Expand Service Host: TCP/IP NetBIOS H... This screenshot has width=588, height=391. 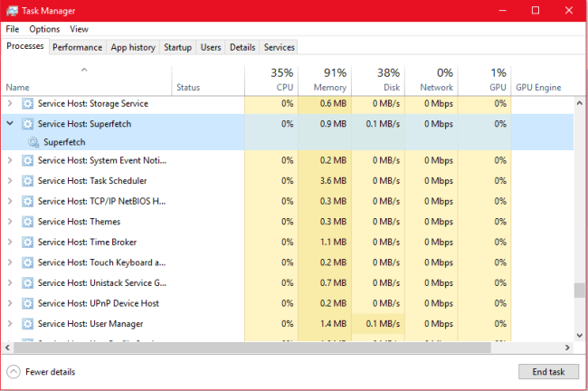click(10, 201)
